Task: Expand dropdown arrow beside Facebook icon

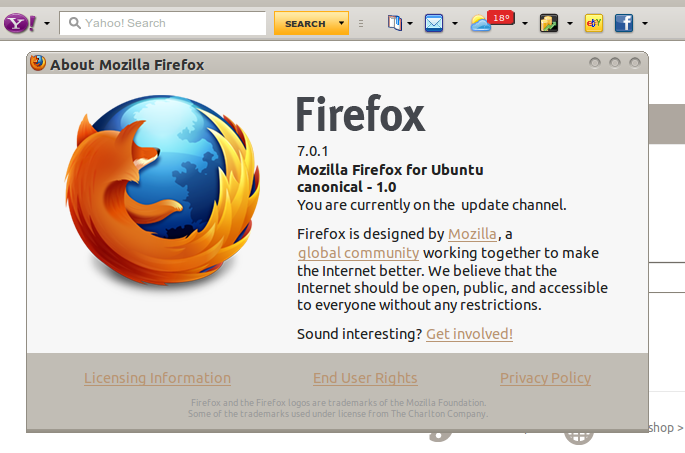Action: [x=645, y=23]
